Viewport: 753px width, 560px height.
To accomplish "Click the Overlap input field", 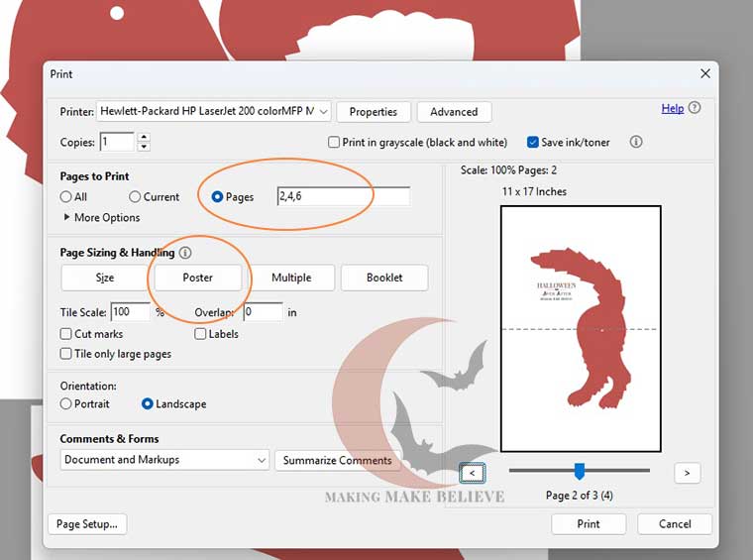I will [264, 312].
